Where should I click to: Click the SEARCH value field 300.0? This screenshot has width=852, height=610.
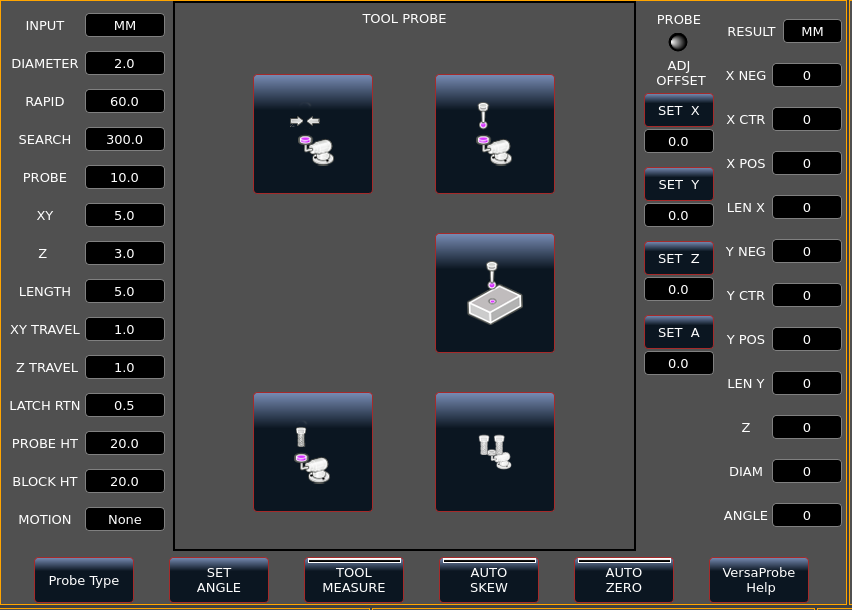click(125, 139)
